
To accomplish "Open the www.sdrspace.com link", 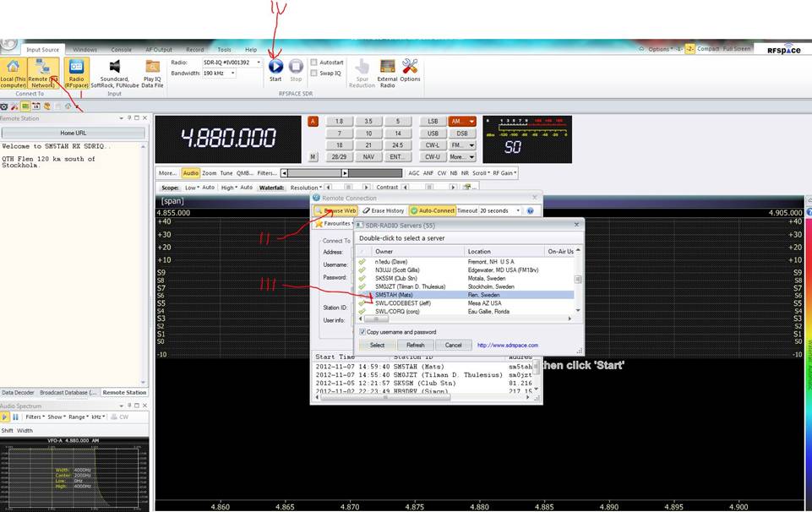I will tap(508, 346).
